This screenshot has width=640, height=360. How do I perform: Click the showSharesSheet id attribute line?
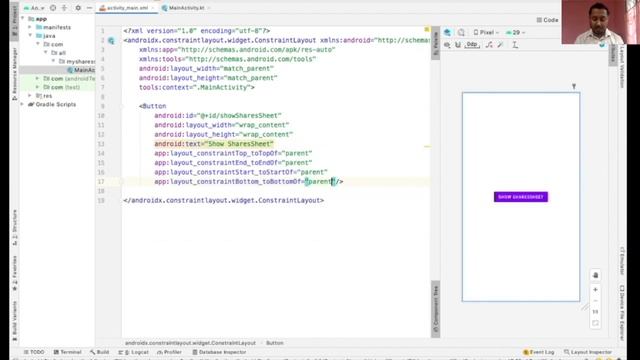pyautogui.click(x=218, y=116)
